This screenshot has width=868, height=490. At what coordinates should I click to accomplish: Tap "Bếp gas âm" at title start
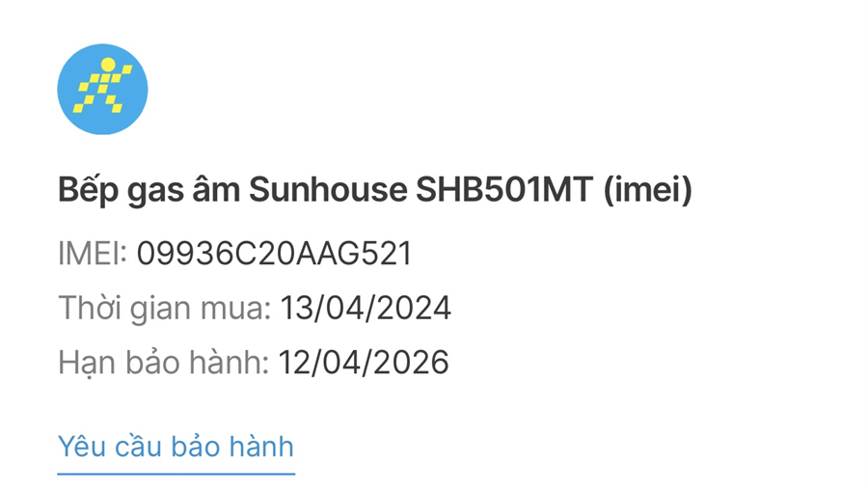point(149,190)
